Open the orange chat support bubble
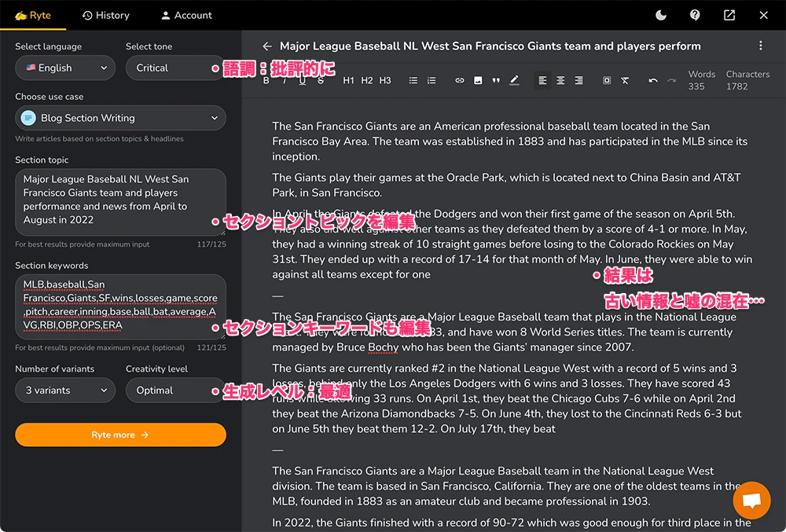The height and width of the screenshot is (532, 786). [x=751, y=500]
